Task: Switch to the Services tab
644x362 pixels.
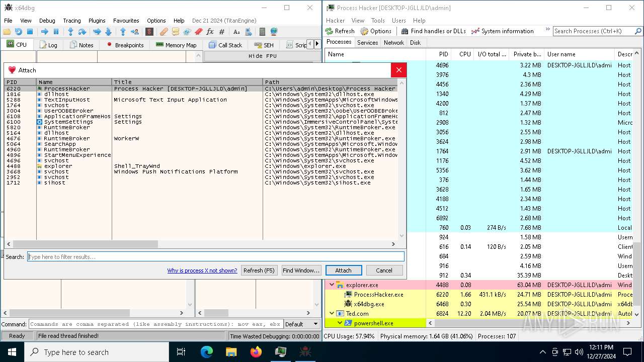Action: point(367,43)
